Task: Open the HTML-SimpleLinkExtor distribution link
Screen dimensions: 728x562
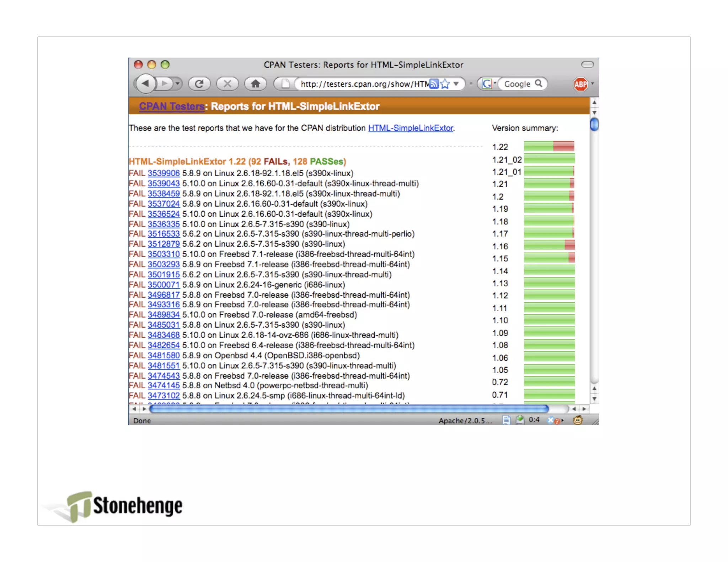Action: coord(411,128)
